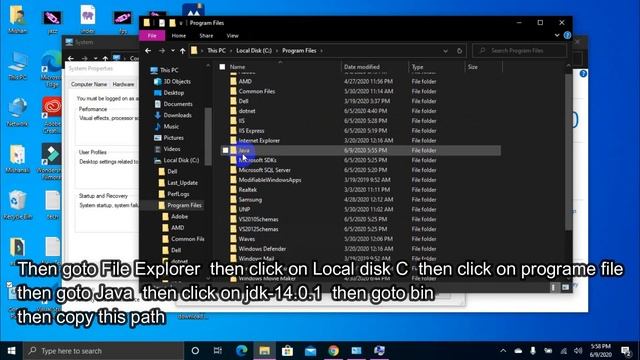Go back in File Explorer navigation
The image size is (640, 360).
[x=148, y=51]
